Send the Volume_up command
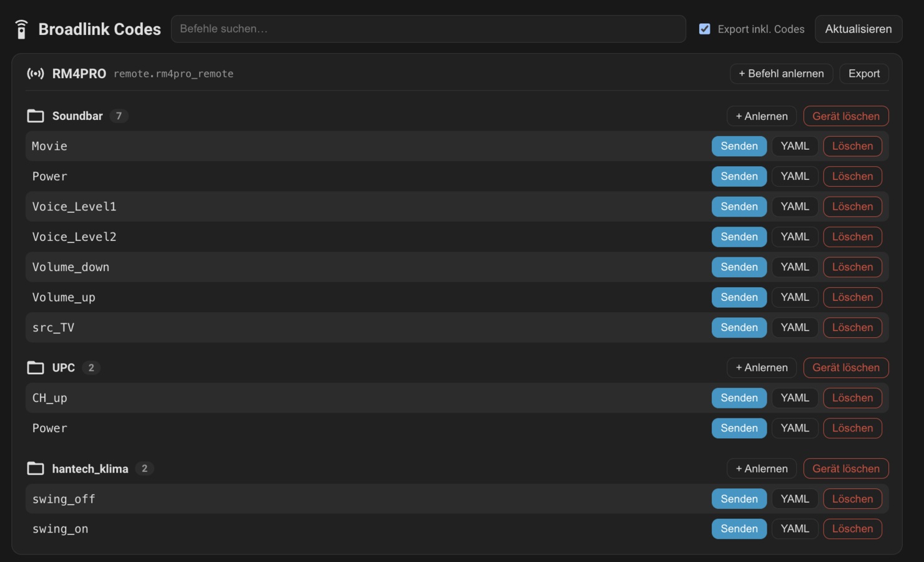 click(x=739, y=297)
